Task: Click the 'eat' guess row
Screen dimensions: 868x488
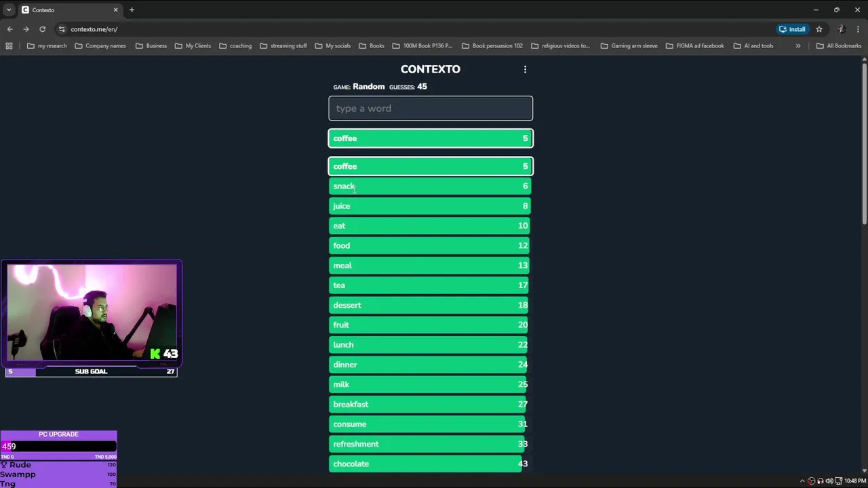Action: pos(431,226)
